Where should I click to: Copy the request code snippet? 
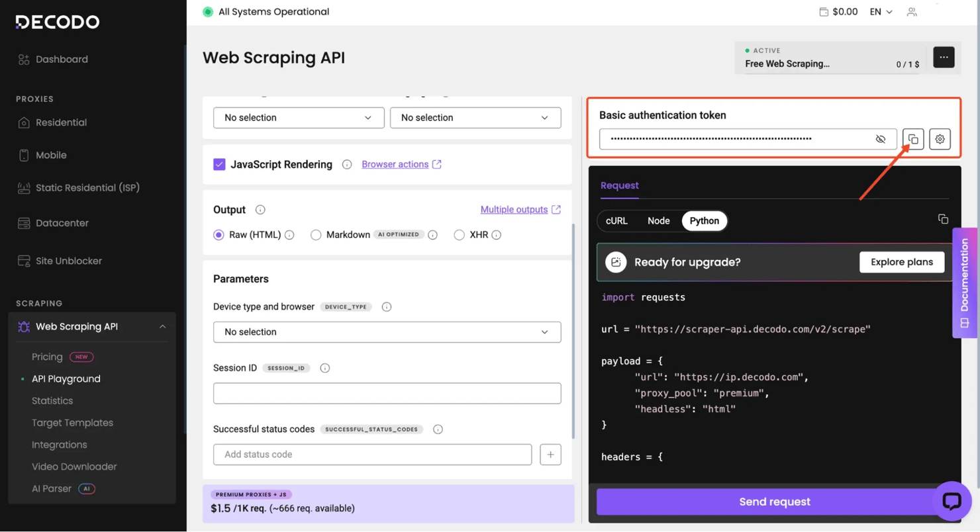coord(943,219)
